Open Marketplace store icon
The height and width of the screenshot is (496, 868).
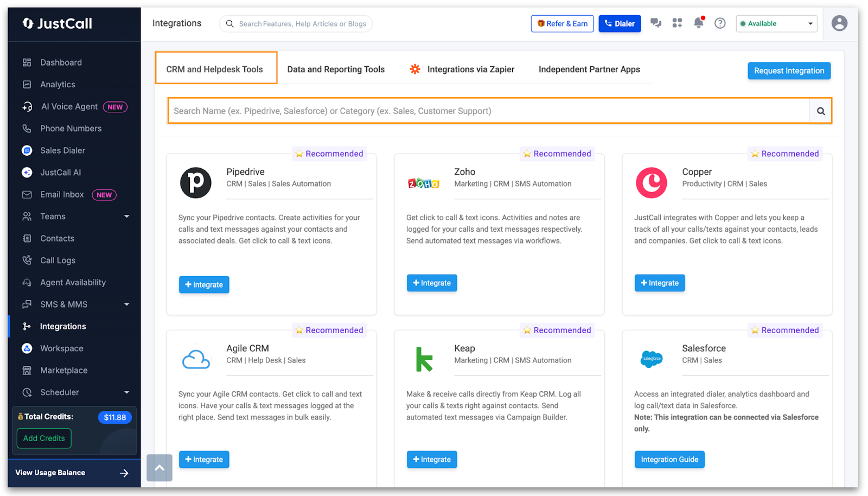27,370
